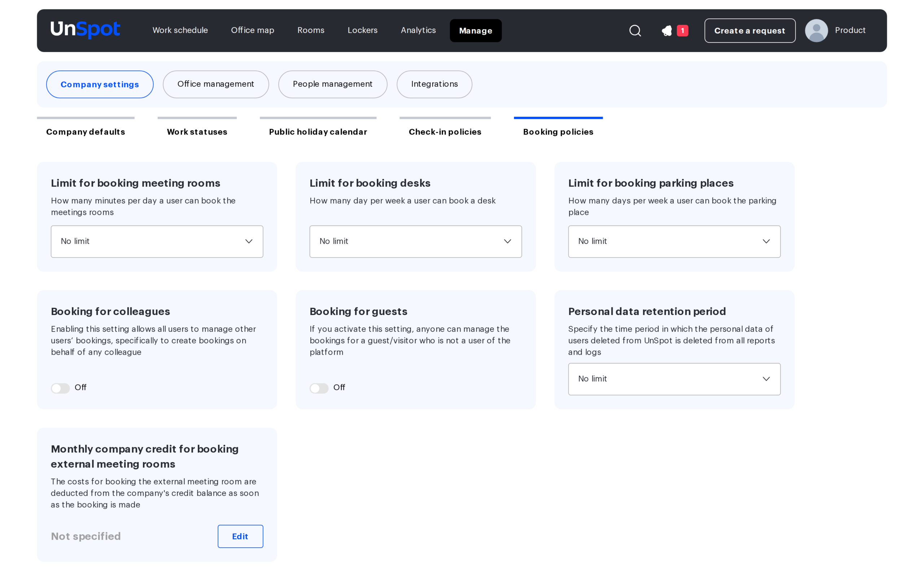Navigate to Rooms
This screenshot has height=578, width=924.
[311, 30]
